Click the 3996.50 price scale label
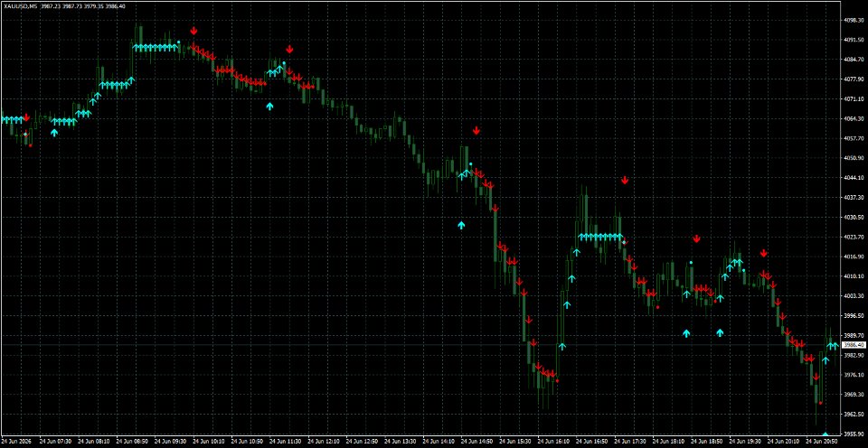This screenshot has width=868, height=448. coord(854,316)
